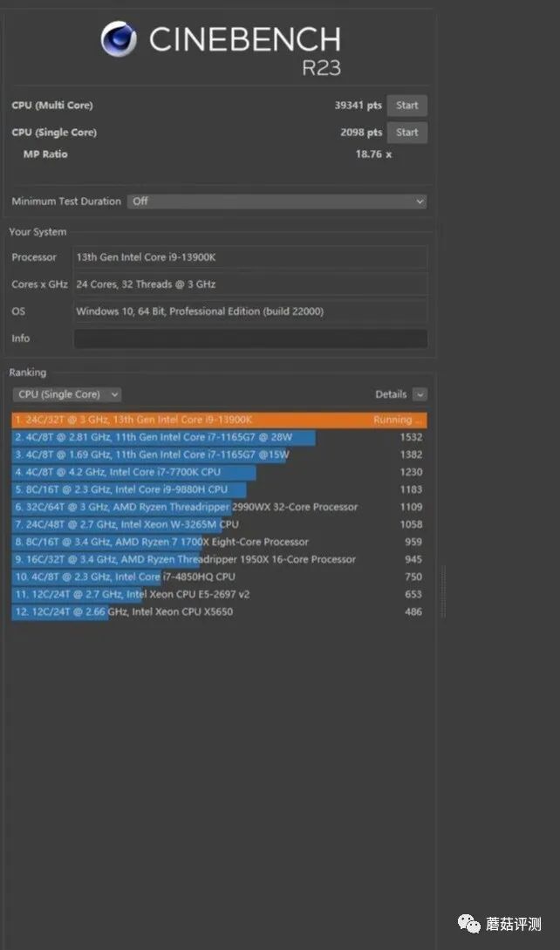
Task: Click the 1532 score value
Action: (x=411, y=437)
